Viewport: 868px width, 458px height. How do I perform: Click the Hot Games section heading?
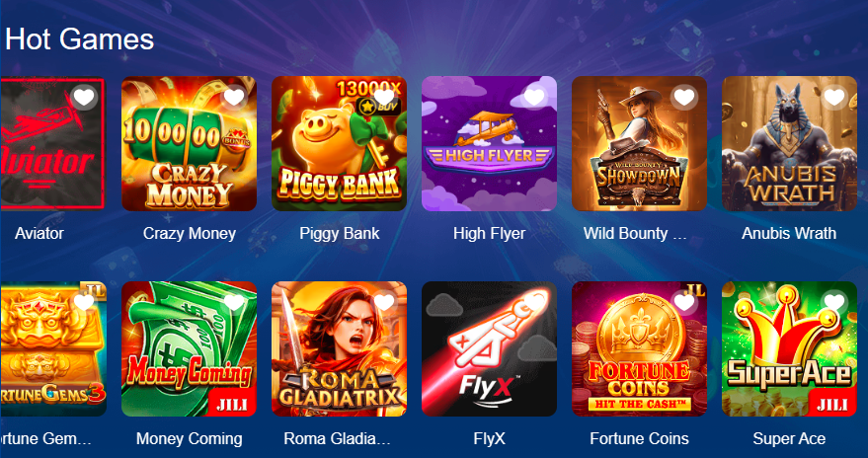pos(80,39)
